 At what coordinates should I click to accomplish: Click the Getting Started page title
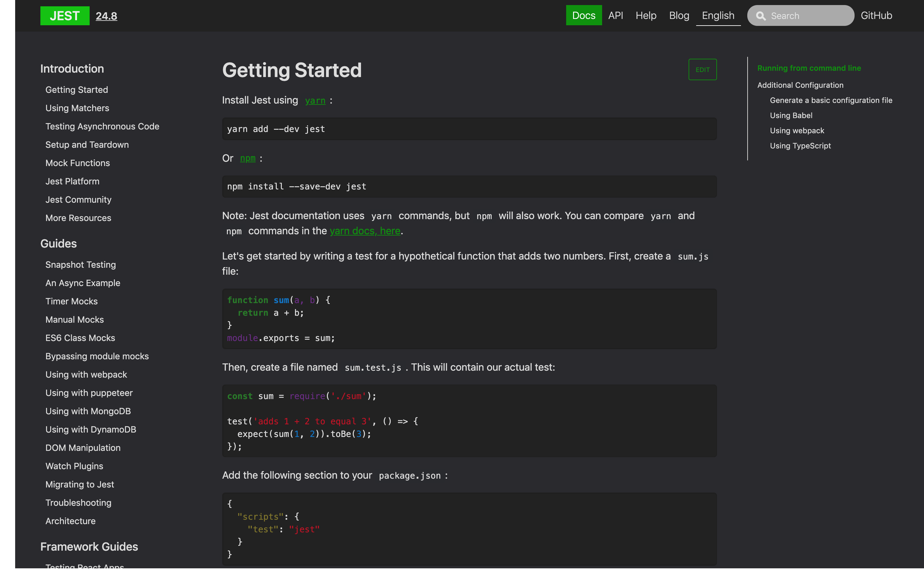coord(292,70)
